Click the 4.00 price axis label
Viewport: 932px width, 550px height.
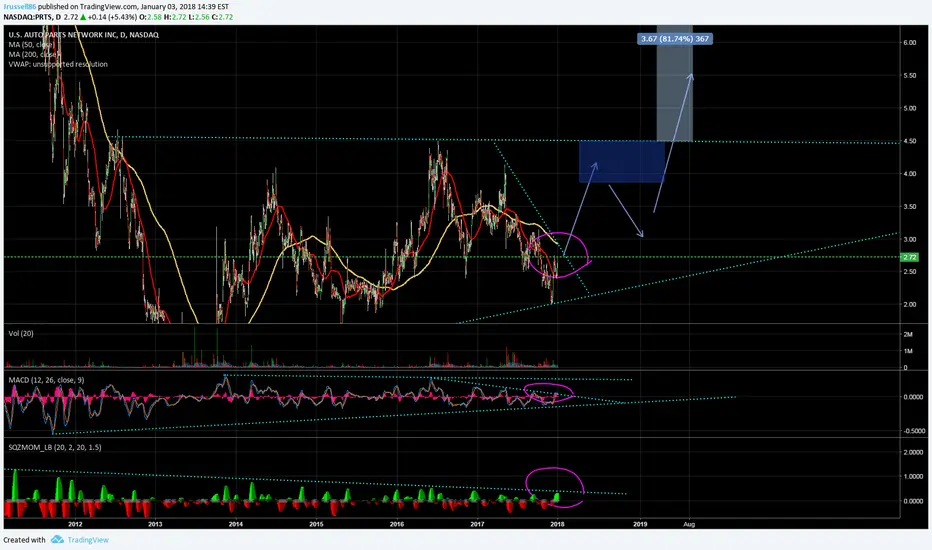point(909,174)
